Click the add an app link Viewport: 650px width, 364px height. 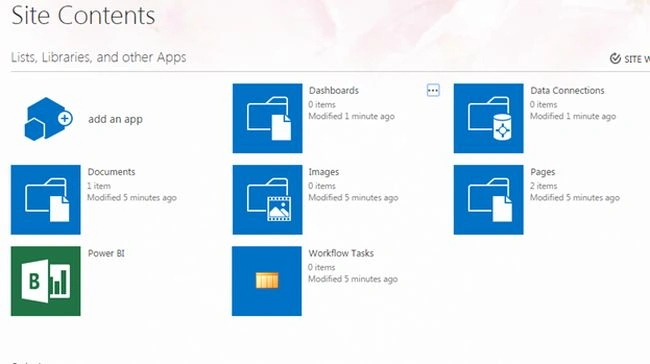[115, 119]
